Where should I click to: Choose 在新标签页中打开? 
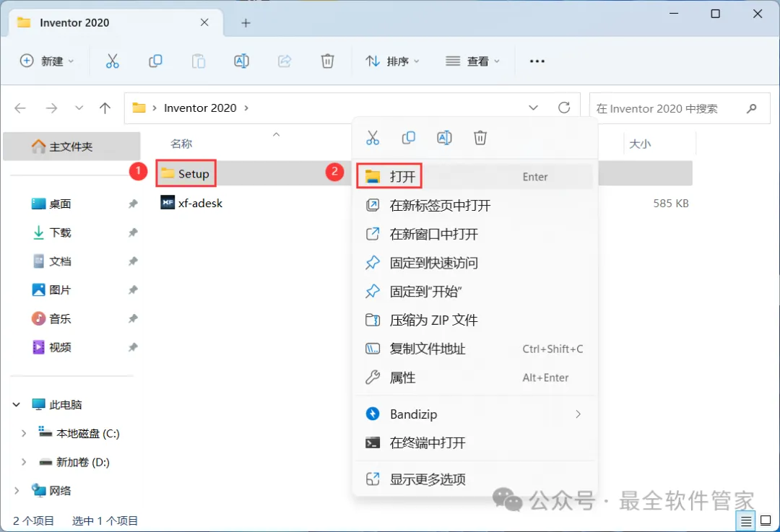point(474,205)
